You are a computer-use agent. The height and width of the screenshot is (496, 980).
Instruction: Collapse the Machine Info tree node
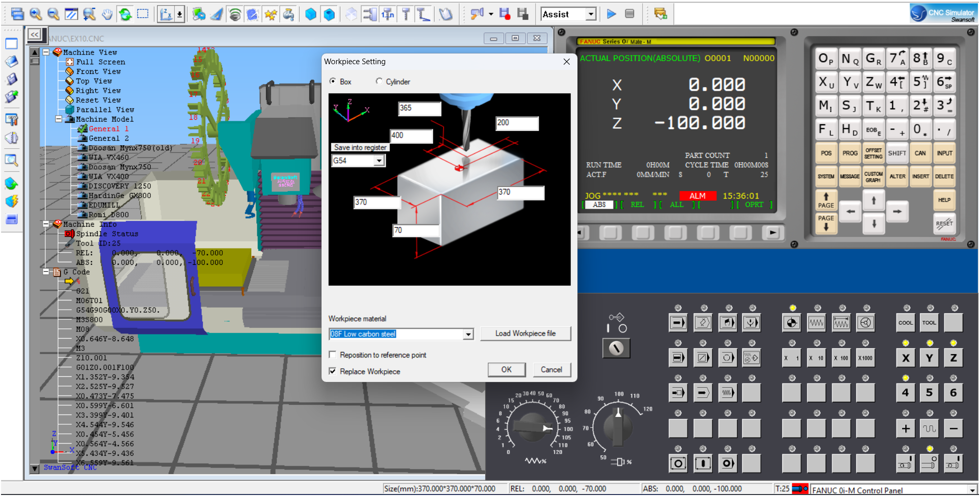click(x=46, y=224)
